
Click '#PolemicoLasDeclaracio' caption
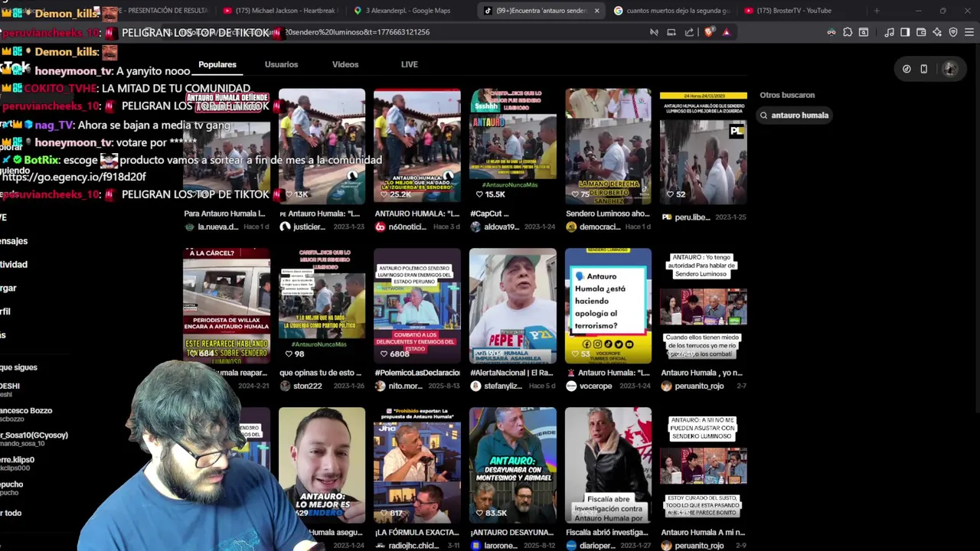[417, 373]
